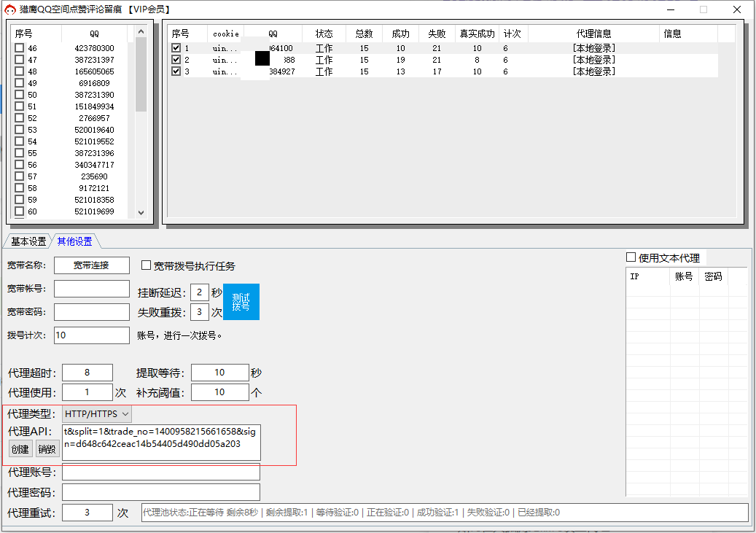The image size is (756, 533).
Task: Click the blue 测试拨号 button
Action: coord(241,301)
